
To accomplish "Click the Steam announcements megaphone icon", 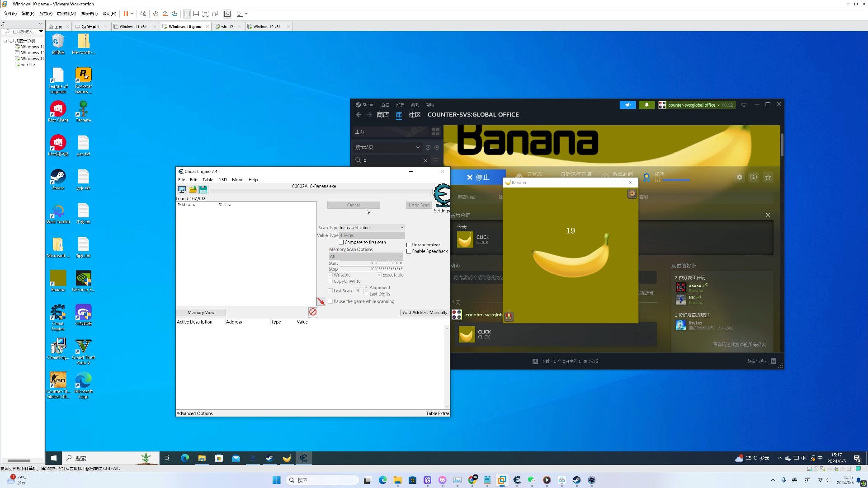I will [627, 105].
